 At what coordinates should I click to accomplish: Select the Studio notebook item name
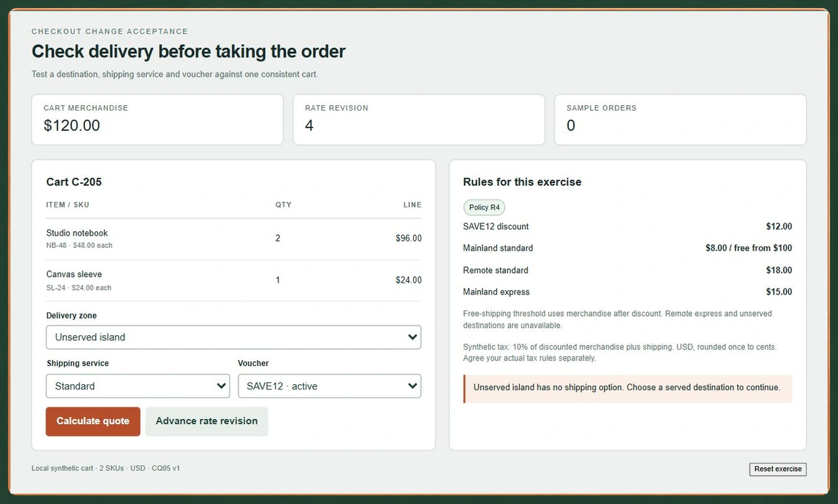[x=77, y=233]
